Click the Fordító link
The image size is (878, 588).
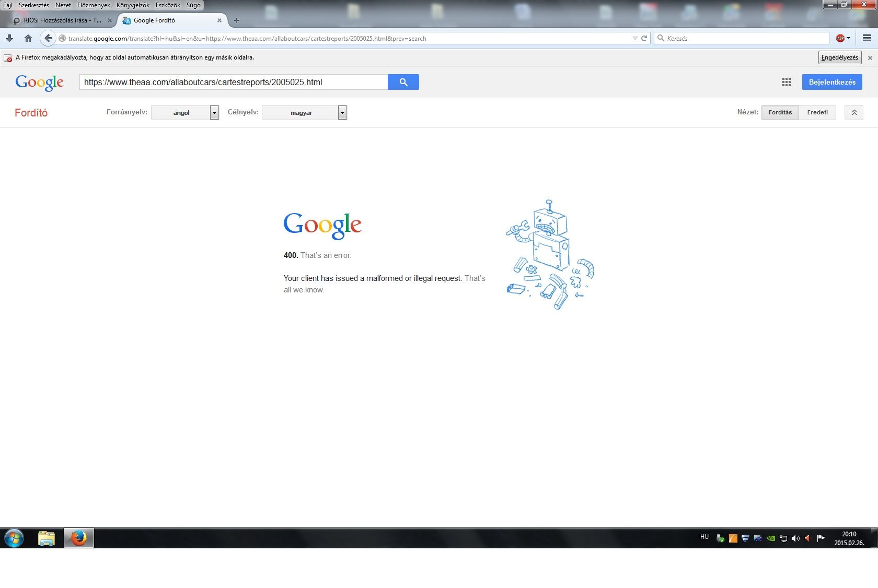point(31,113)
